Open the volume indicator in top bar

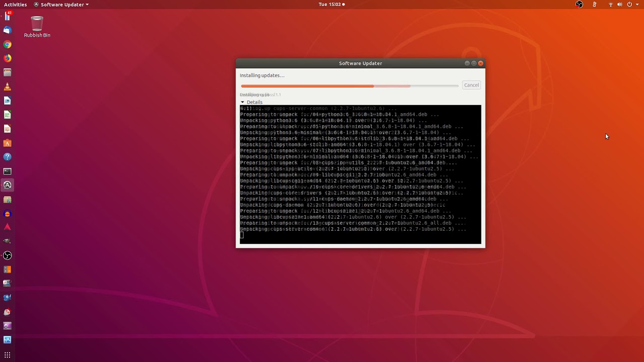pyautogui.click(x=619, y=5)
